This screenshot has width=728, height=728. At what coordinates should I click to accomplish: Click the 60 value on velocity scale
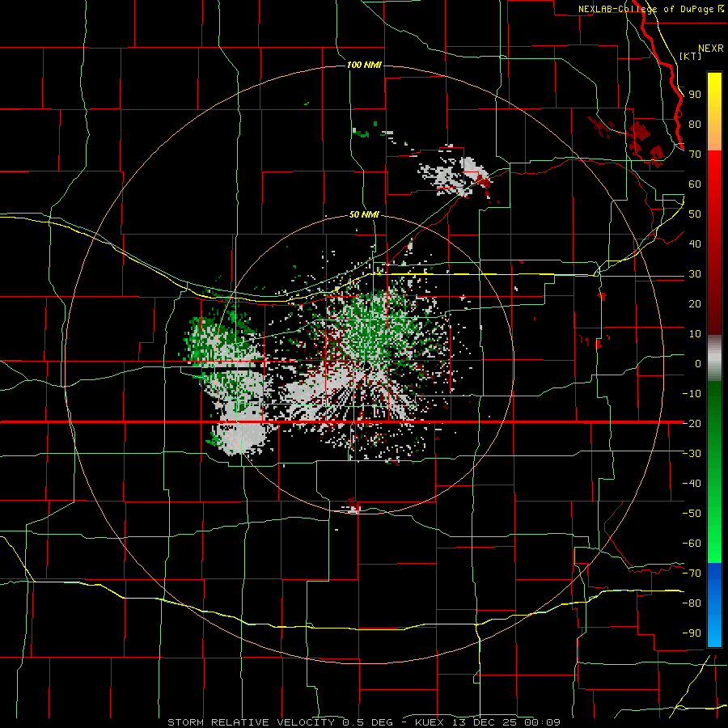point(695,184)
